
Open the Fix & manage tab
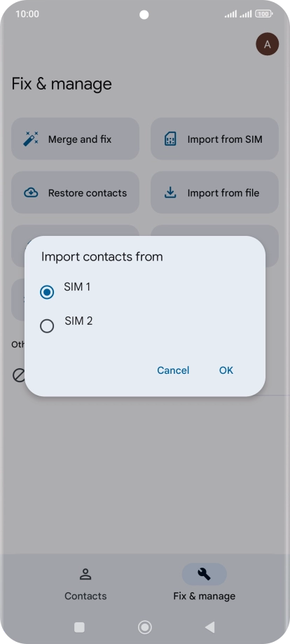204,585
